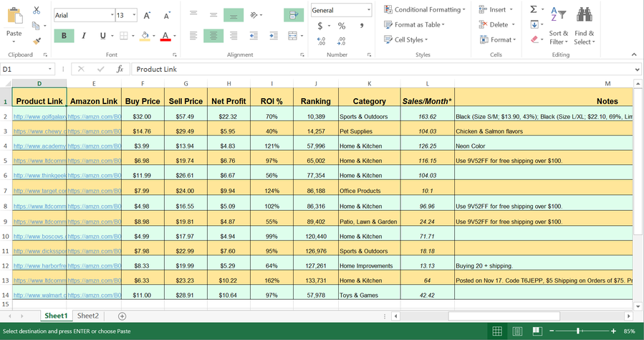The width and height of the screenshot is (644, 340).
Task: Apply accounting dollar number format
Action: click(320, 26)
